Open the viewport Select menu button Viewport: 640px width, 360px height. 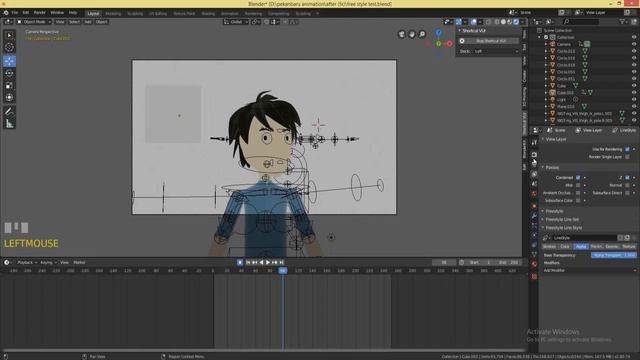point(74,22)
